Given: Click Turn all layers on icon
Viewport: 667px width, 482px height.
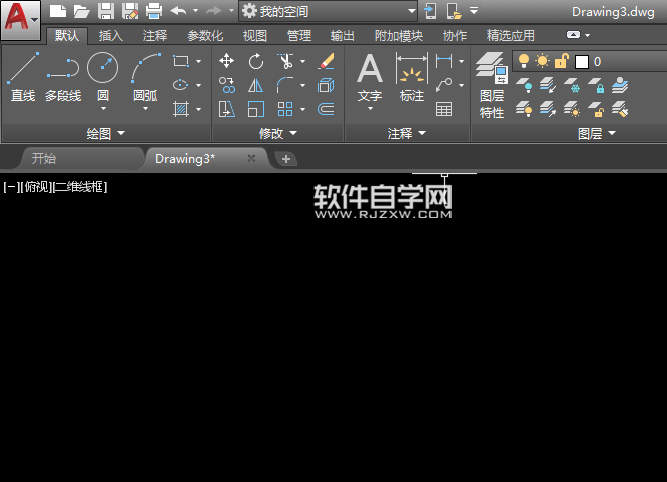Looking at the screenshot, I should (524, 109).
